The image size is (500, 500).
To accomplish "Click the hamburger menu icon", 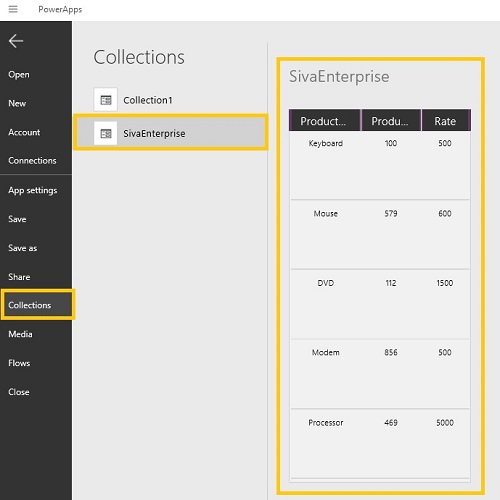I will pyautogui.click(x=13, y=9).
